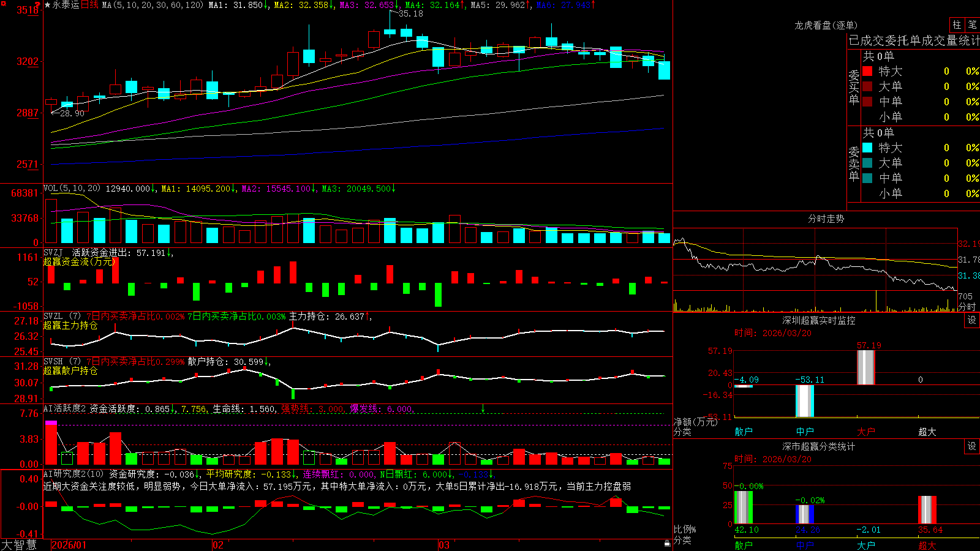The height and width of the screenshot is (551, 980).
Task: Change the 日线 period label
Action: (x=89, y=5)
